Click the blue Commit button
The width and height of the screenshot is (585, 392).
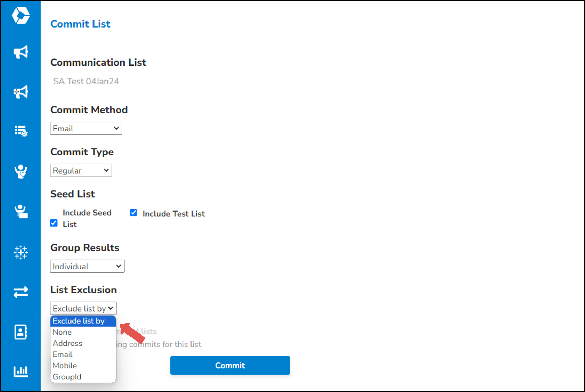230,366
